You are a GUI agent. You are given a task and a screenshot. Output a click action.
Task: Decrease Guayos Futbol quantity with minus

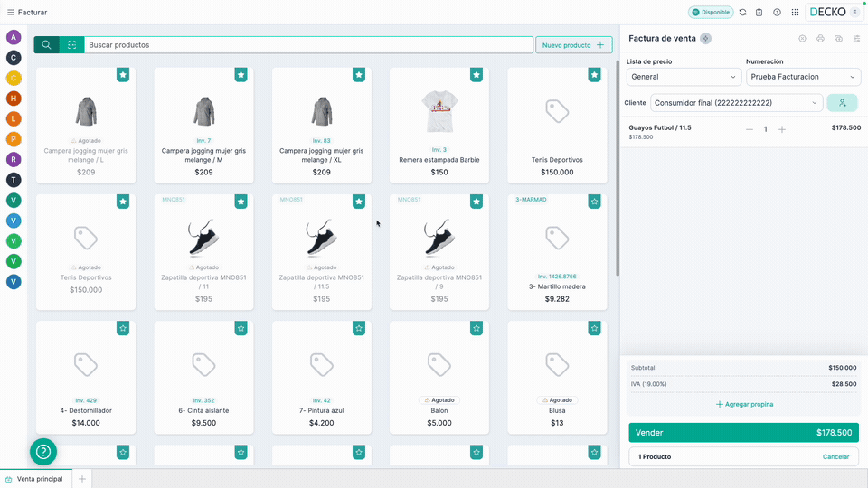point(750,129)
